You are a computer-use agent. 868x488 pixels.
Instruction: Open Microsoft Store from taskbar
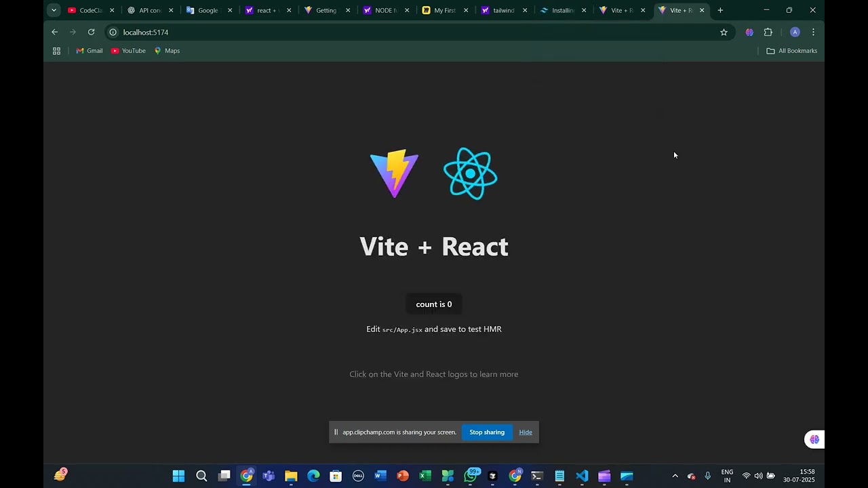[336, 476]
